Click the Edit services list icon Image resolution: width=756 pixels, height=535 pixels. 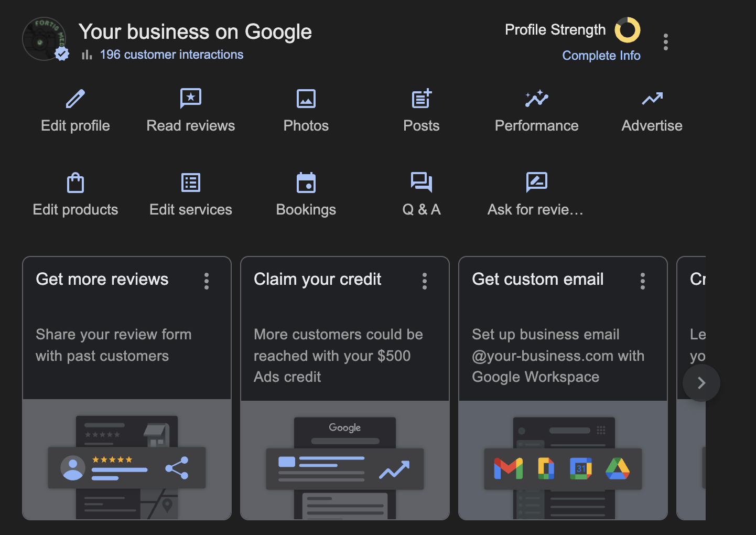(x=191, y=183)
